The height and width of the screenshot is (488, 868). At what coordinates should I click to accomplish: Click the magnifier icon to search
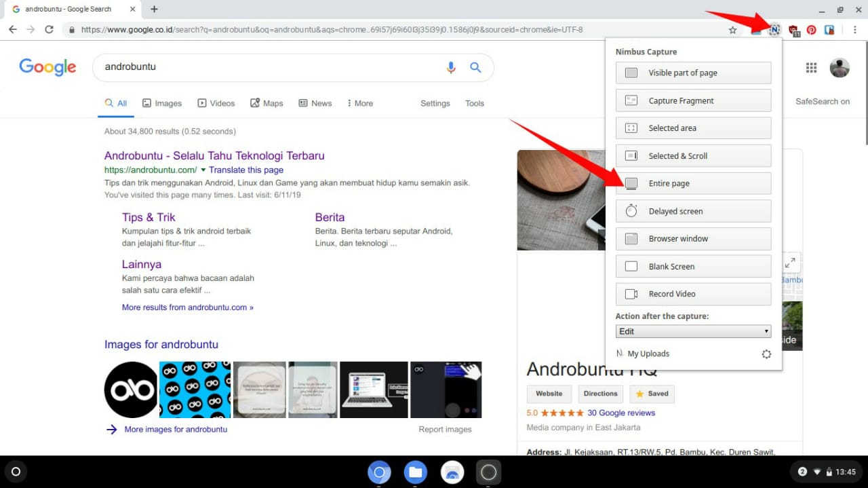(475, 67)
